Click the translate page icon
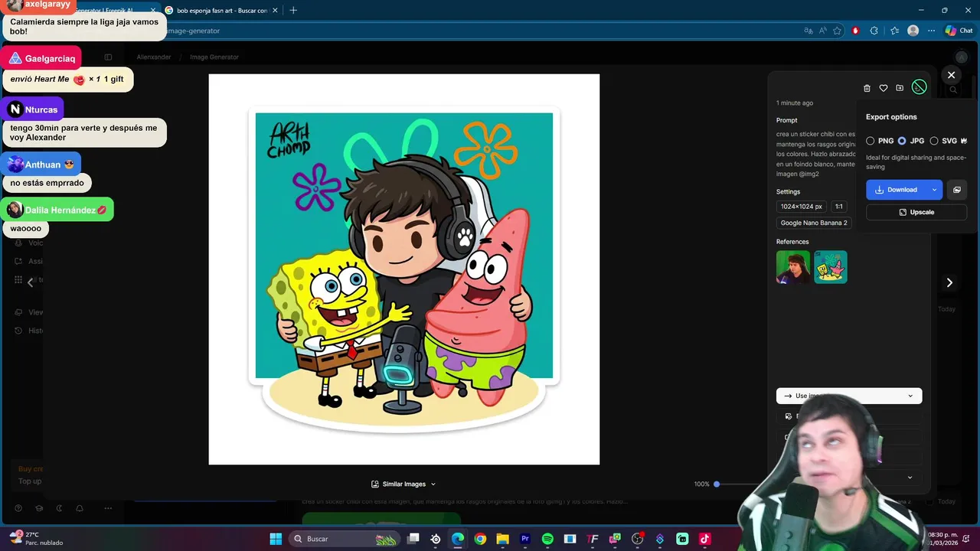980x551 pixels. pyautogui.click(x=808, y=31)
